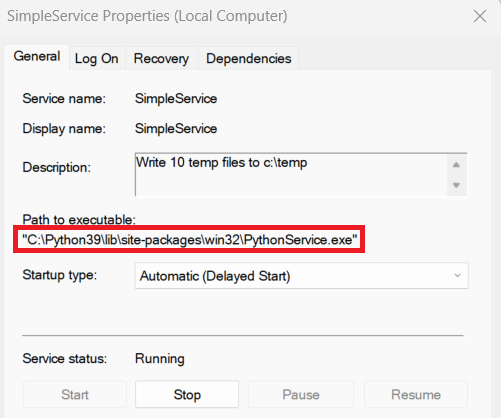Viewport: 501px width, 418px height.
Task: Click the Startup type chevron arrow
Action: (x=457, y=276)
